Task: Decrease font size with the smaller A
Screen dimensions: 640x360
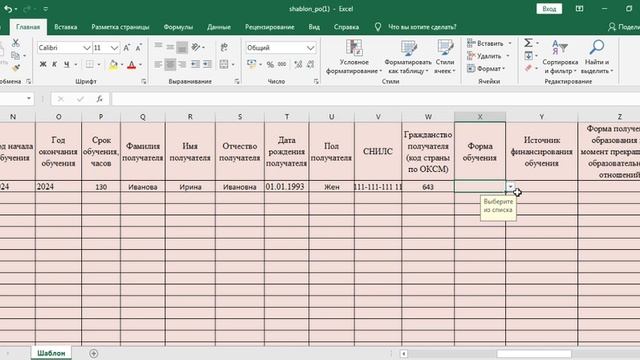Action: click(139, 48)
